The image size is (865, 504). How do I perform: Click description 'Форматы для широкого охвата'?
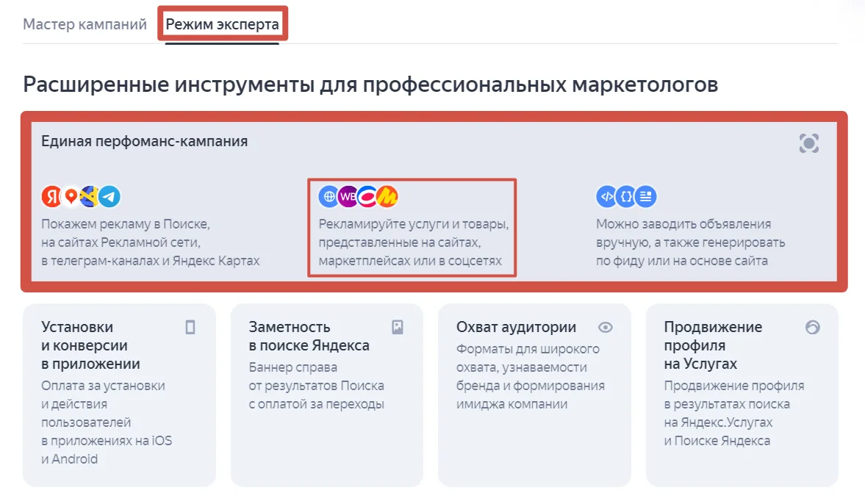pos(528,358)
